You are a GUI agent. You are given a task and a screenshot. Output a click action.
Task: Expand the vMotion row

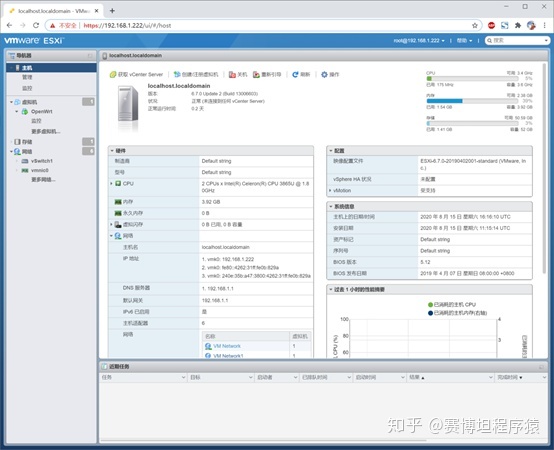[330, 190]
